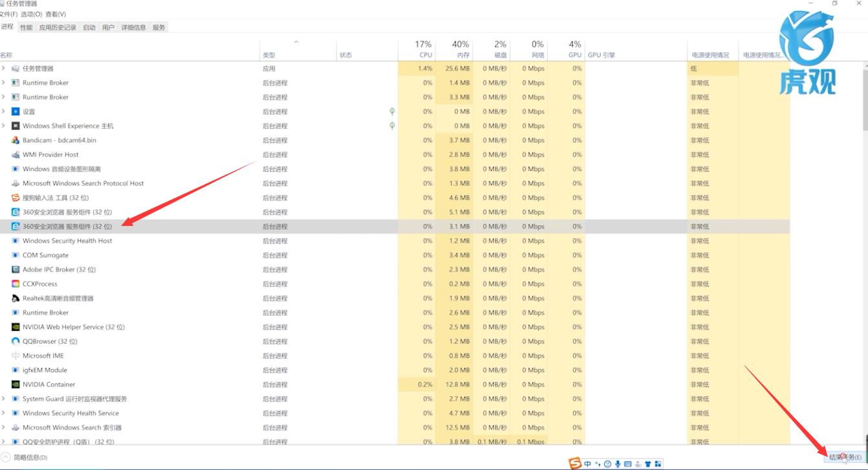
Task: Select the Windows Security Health Host row
Action: pos(395,241)
